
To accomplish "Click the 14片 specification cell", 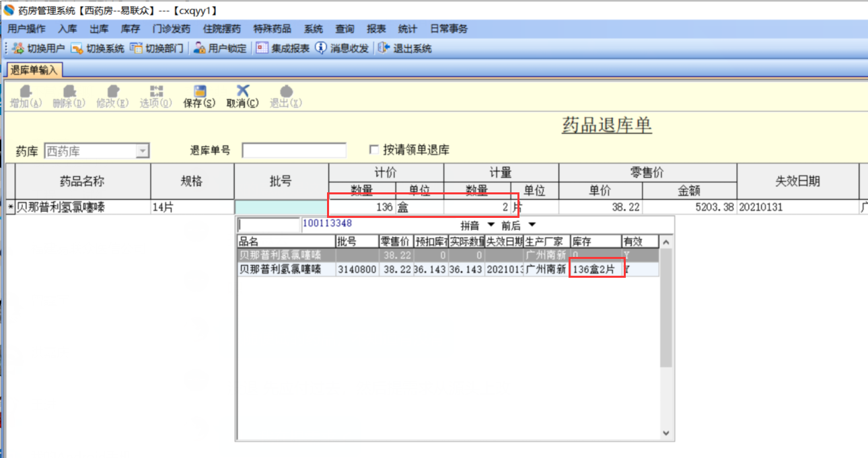I will (192, 207).
